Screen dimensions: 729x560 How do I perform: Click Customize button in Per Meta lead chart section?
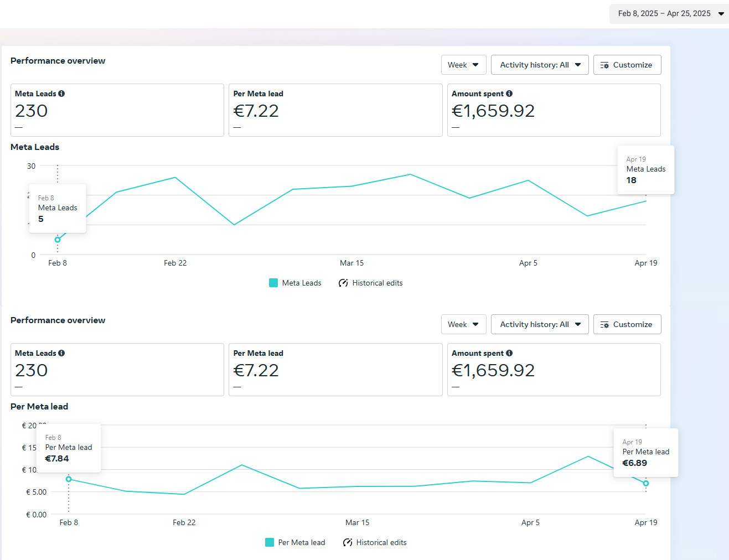point(627,324)
